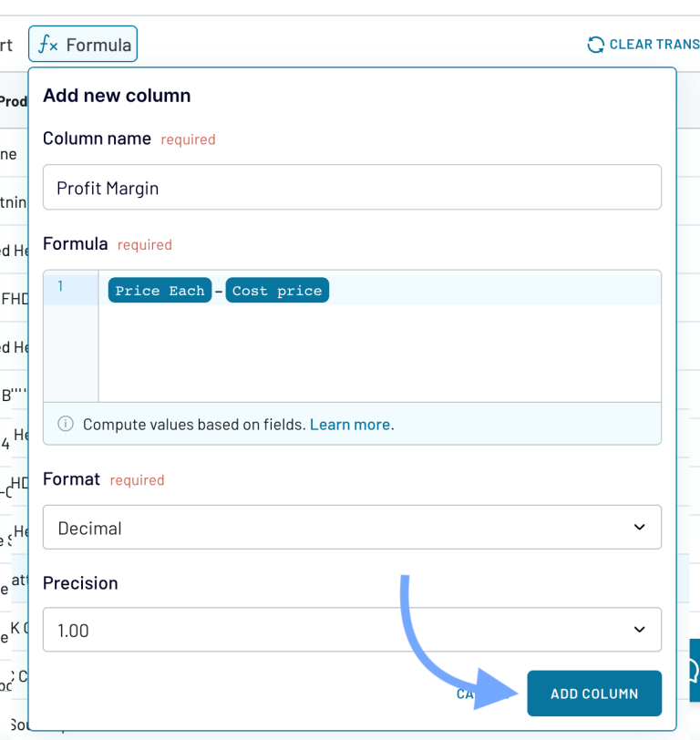700x740 pixels.
Task: Follow the Learn more link
Action: (350, 423)
